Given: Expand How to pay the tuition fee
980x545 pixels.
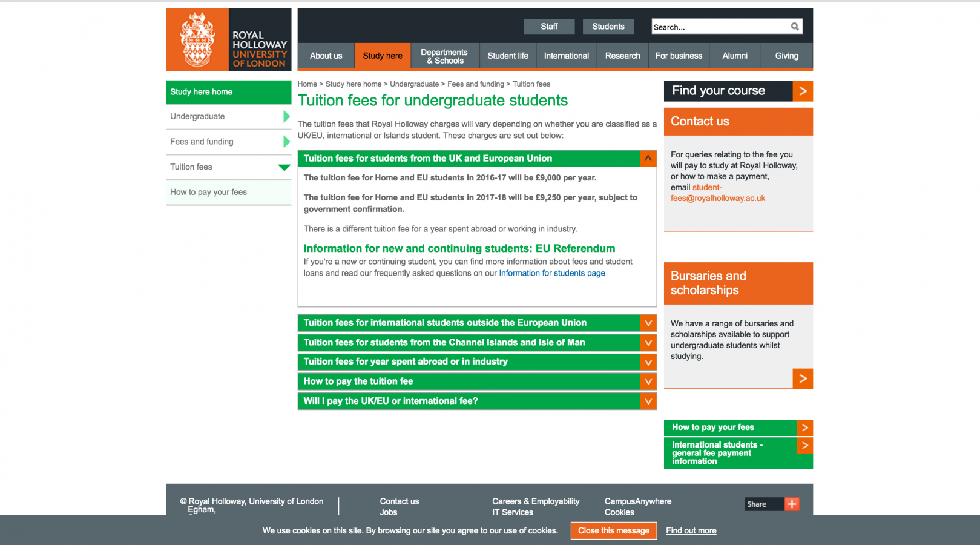Looking at the screenshot, I should [648, 381].
